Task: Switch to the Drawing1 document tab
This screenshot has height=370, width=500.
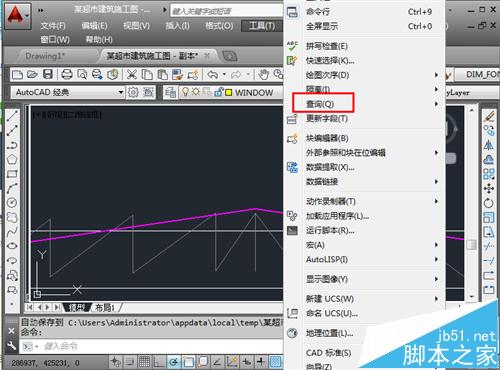Action: pos(45,56)
